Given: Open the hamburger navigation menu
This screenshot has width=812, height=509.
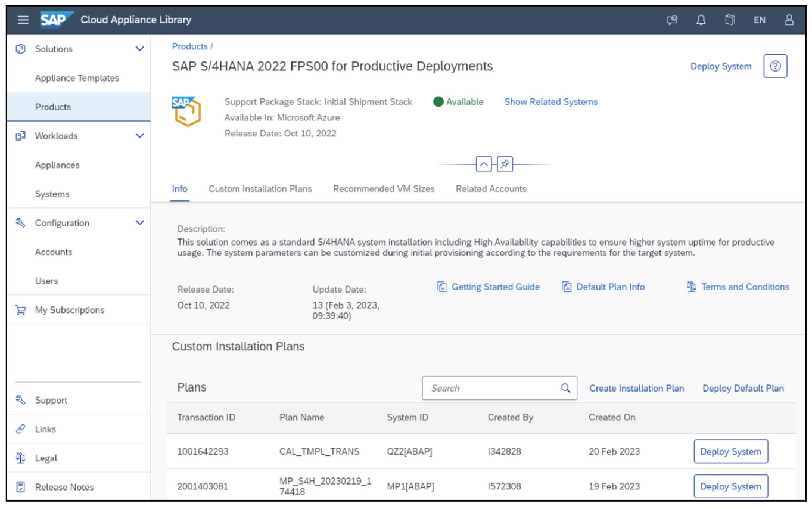Looking at the screenshot, I should (x=23, y=19).
